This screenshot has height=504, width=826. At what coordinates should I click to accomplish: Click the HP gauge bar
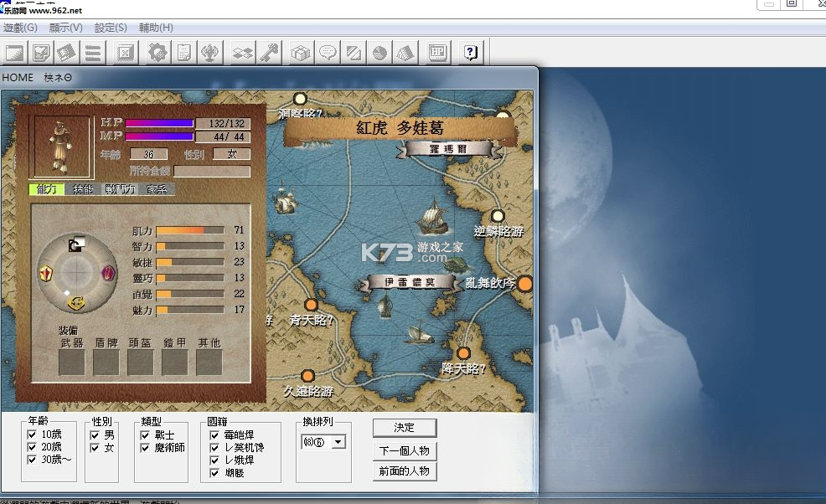(160, 123)
